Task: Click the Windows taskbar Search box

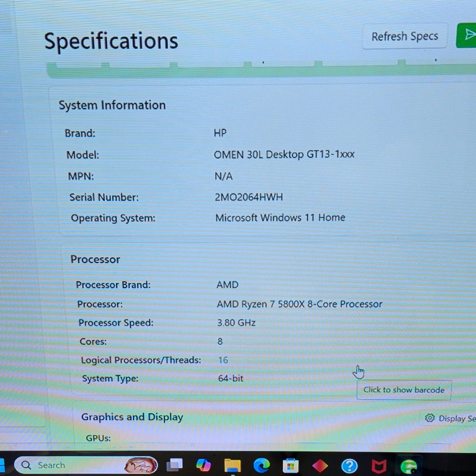Action: (86, 465)
